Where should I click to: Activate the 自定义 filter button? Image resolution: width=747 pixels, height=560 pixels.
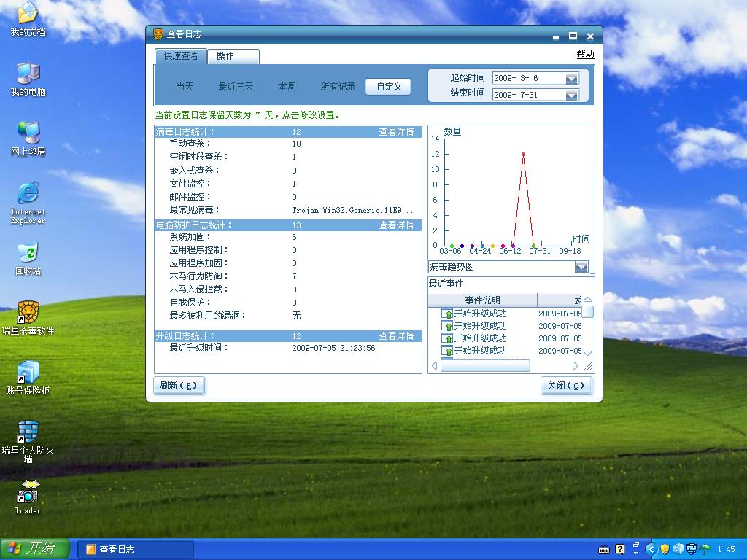388,87
